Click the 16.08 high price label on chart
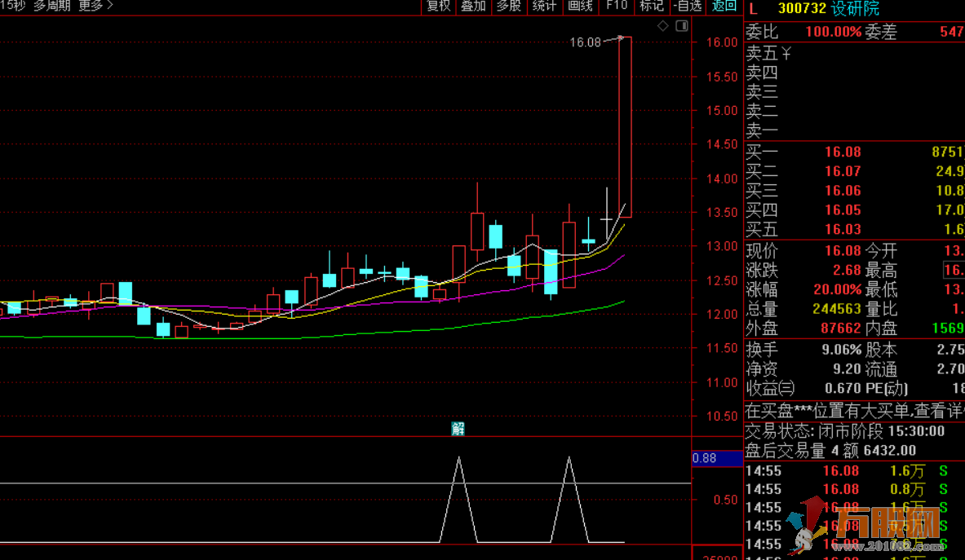965x560 pixels. click(585, 42)
